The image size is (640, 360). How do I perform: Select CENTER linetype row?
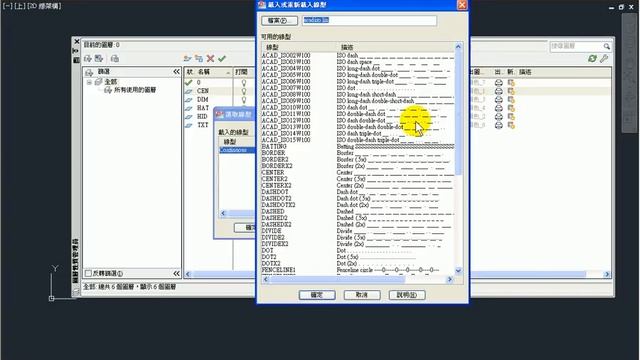click(358, 173)
